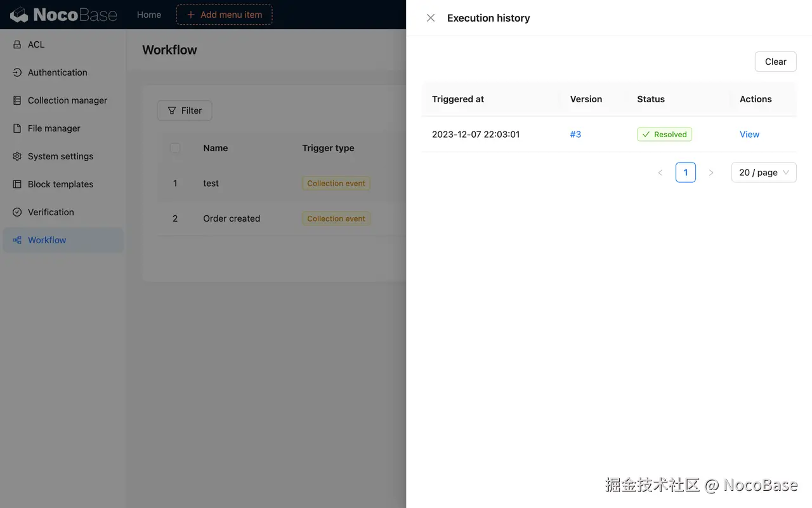Click the Resolved status tag
The width and height of the screenshot is (812, 508).
pyautogui.click(x=664, y=135)
